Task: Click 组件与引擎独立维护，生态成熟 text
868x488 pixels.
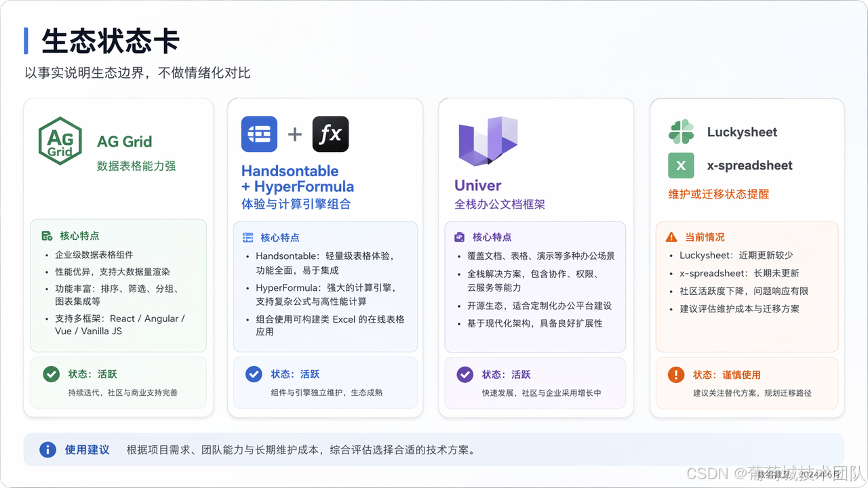Action: click(326, 392)
